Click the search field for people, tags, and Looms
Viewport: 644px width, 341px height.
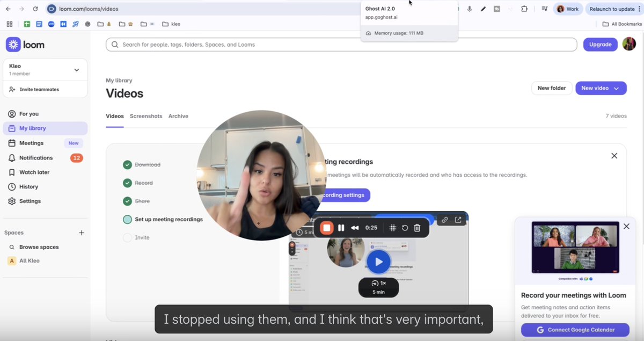tap(341, 45)
